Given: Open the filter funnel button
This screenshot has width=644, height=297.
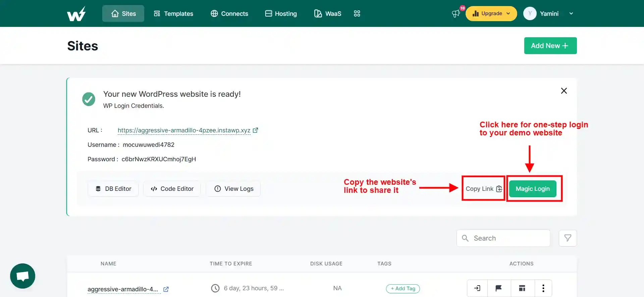Looking at the screenshot, I should tap(568, 238).
